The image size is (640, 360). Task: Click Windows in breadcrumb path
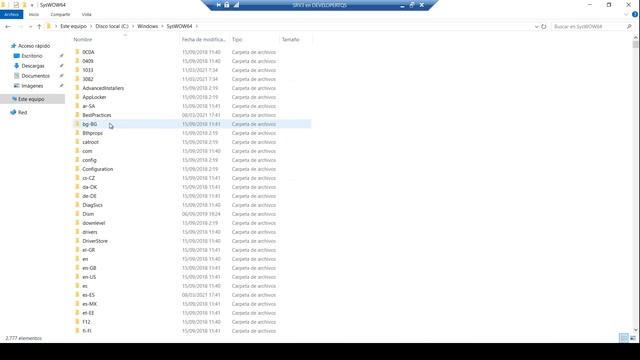(147, 26)
